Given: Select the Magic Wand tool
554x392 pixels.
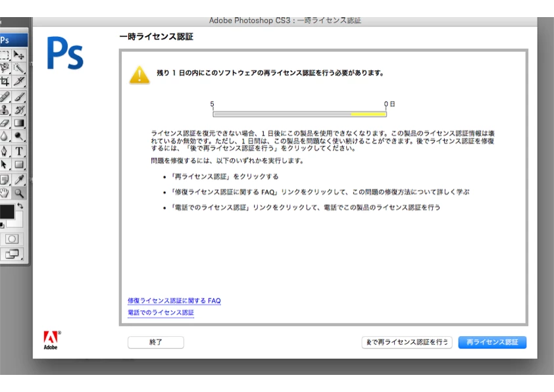Looking at the screenshot, I should 18,68.
